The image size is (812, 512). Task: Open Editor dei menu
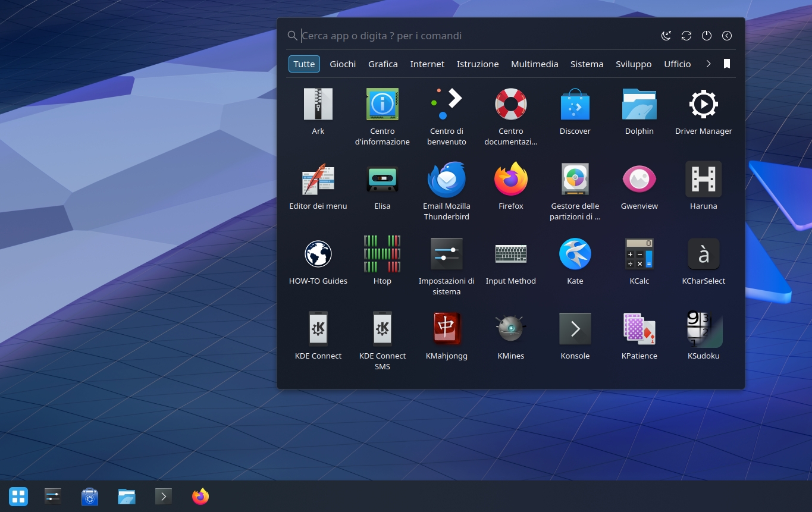[x=318, y=187]
